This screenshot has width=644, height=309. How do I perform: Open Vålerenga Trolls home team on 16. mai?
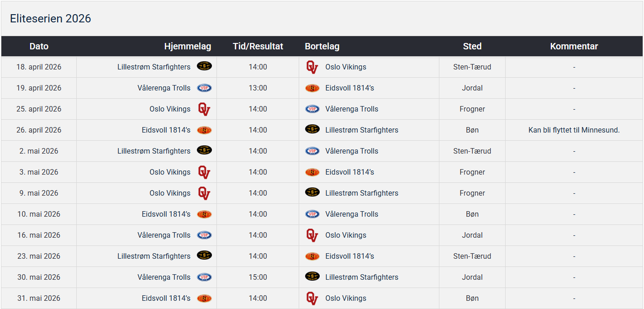[164, 235]
